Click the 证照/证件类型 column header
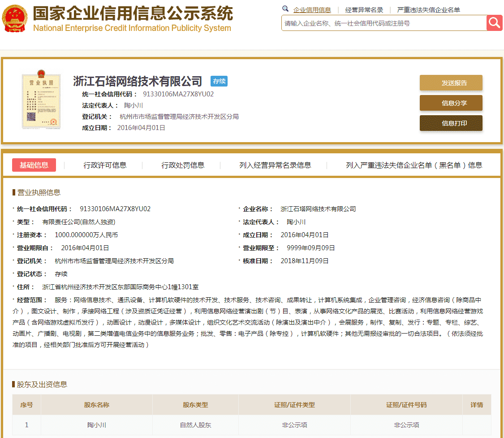Viewport: 504px width, 438px height. click(x=294, y=405)
